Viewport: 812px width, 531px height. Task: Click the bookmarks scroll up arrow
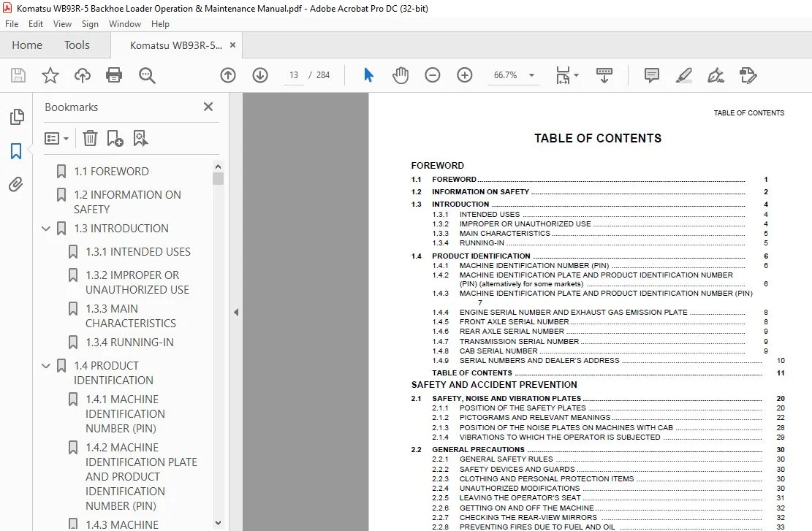click(218, 166)
